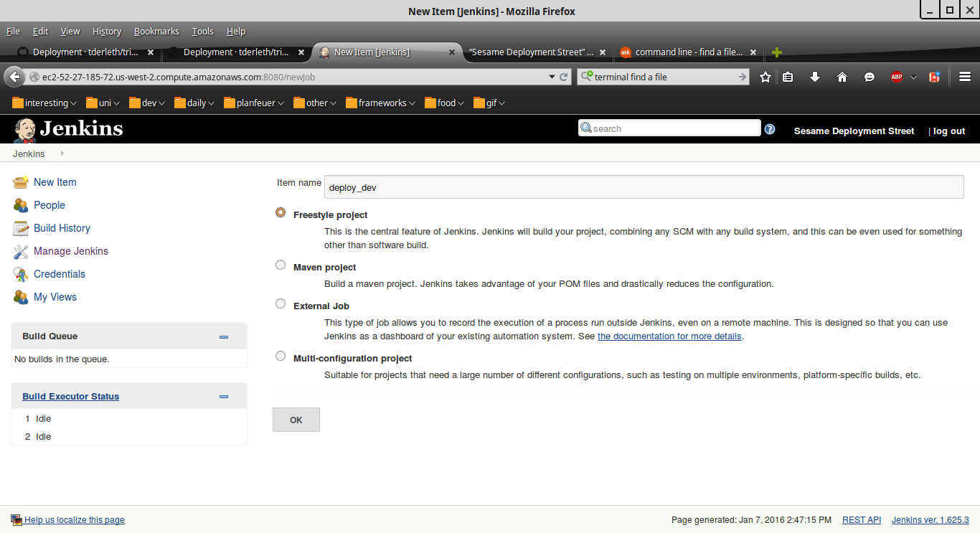Click the Build History notepad icon
980x533 pixels.
21,228
